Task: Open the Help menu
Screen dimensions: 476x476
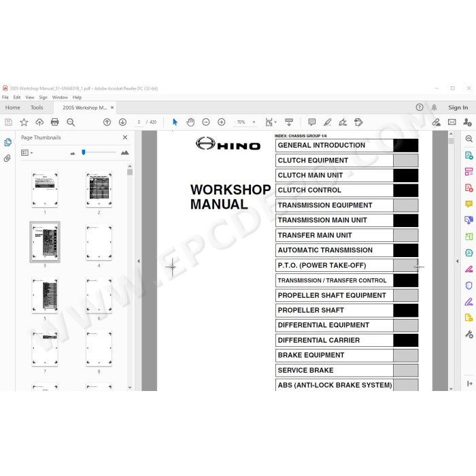Action: tap(77, 97)
